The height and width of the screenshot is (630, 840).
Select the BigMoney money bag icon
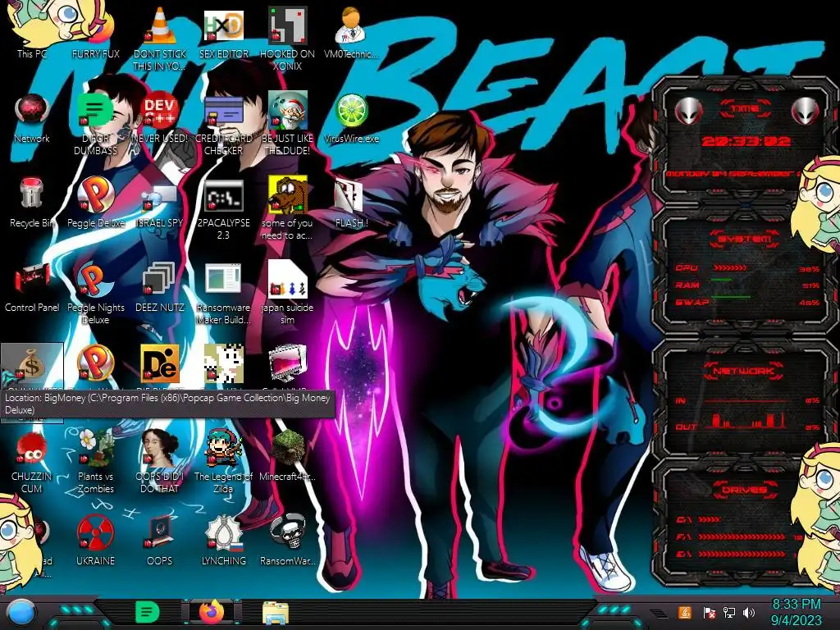click(32, 363)
